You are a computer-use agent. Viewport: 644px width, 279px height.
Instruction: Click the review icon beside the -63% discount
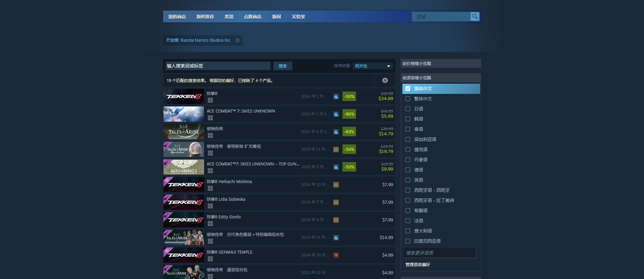coord(336,132)
